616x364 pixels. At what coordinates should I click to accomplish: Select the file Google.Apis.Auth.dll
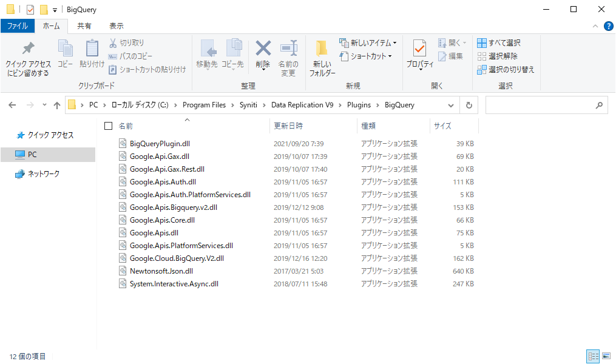point(163,182)
